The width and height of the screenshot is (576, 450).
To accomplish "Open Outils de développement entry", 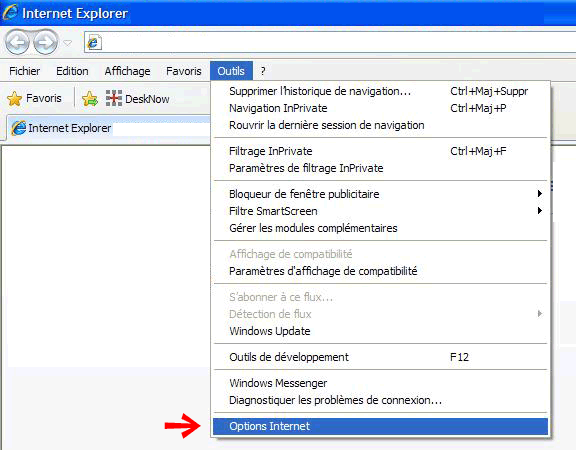I will [381, 357].
